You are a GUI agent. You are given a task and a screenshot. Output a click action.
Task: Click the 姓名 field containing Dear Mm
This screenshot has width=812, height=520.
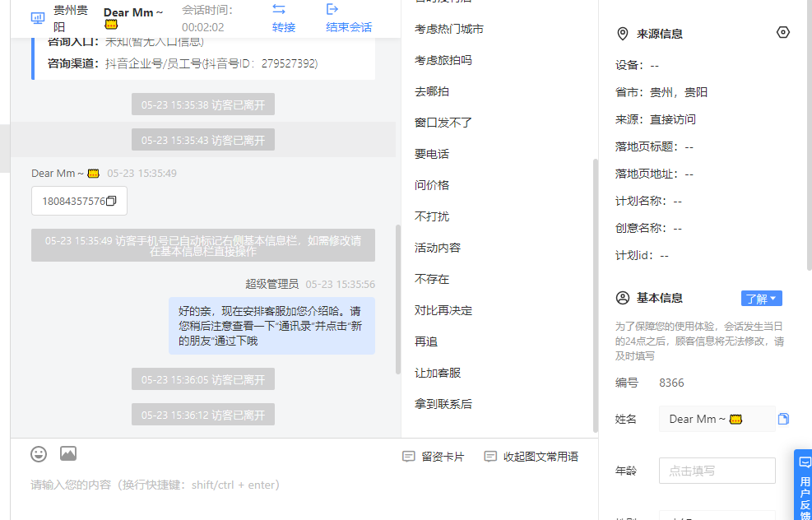(x=717, y=419)
